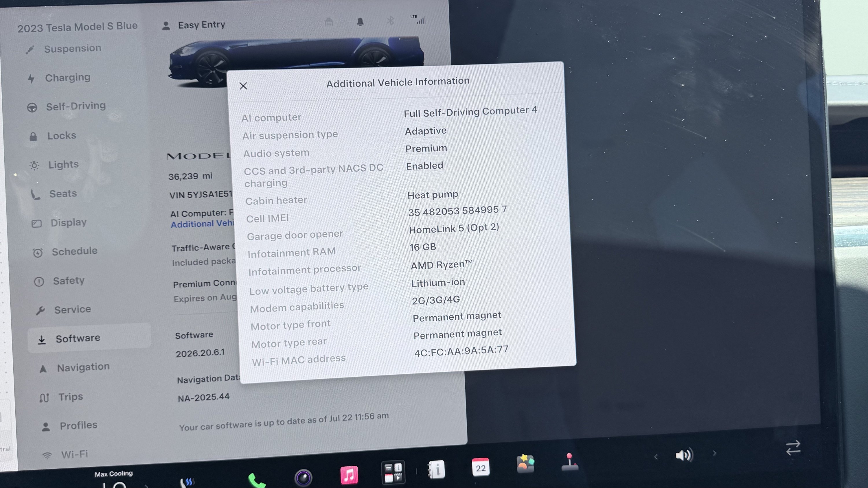The image size is (868, 488).
Task: Select the Premium audio system value
Action: 426,148
